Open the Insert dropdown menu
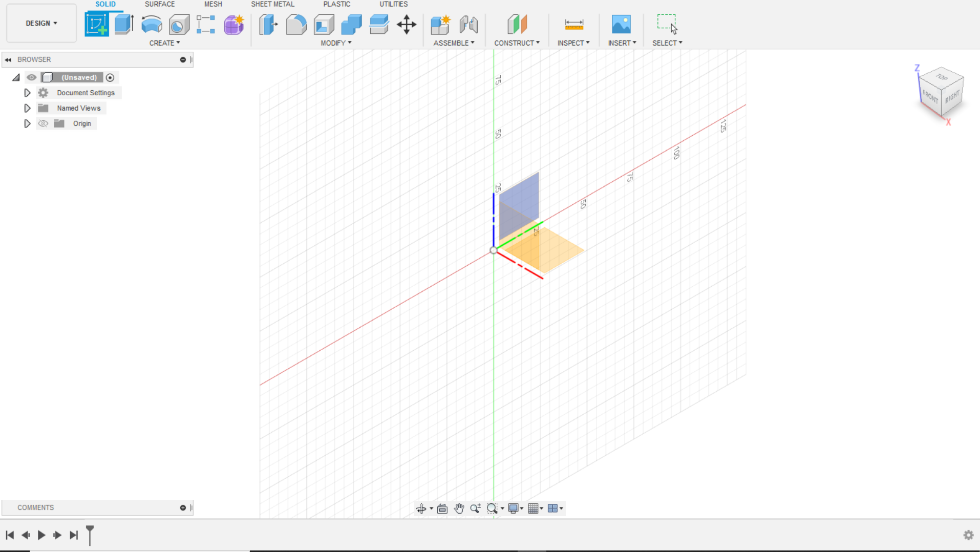The height and width of the screenshot is (552, 980). (622, 43)
